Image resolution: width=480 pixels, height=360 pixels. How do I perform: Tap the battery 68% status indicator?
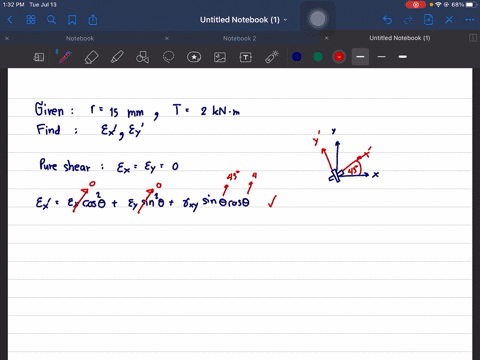click(463, 5)
